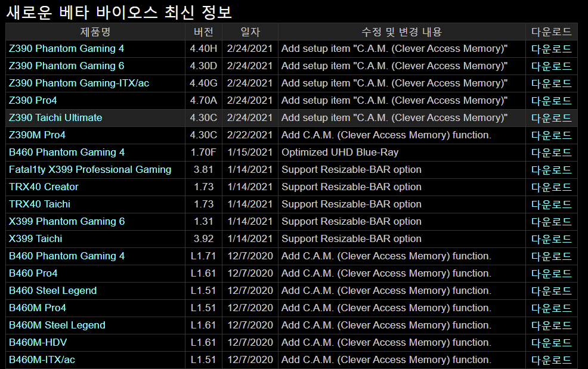Open the Z390 Taichi Ultimate product link
This screenshot has width=588, height=369.
click(55, 118)
